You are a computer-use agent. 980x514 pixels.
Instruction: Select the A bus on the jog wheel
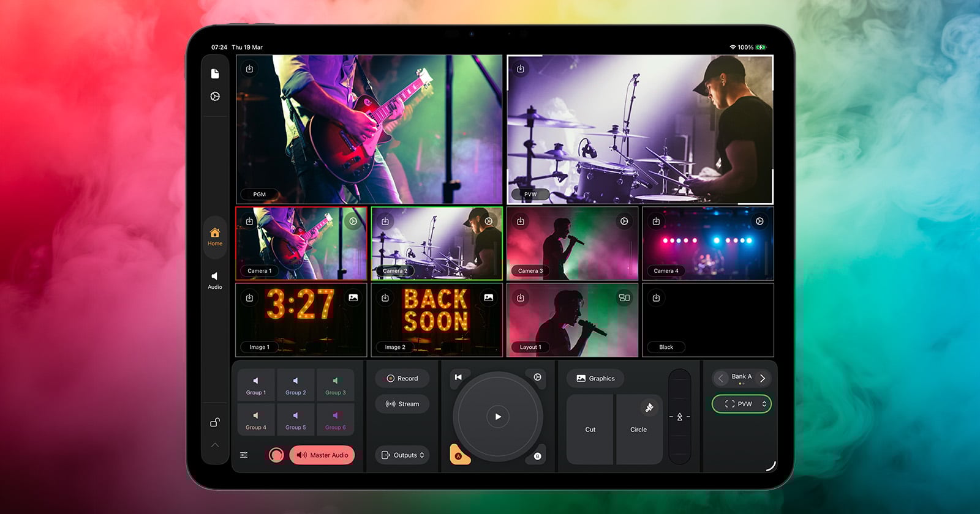(x=458, y=456)
